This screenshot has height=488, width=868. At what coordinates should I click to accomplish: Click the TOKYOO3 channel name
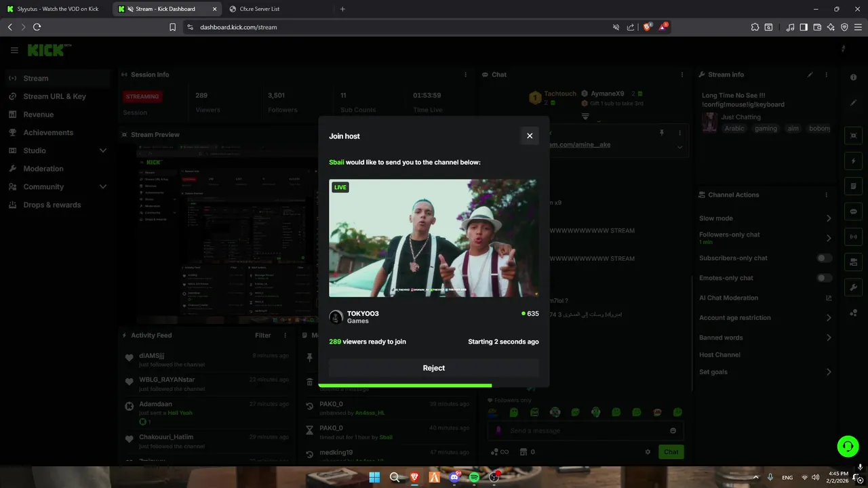[x=363, y=314]
